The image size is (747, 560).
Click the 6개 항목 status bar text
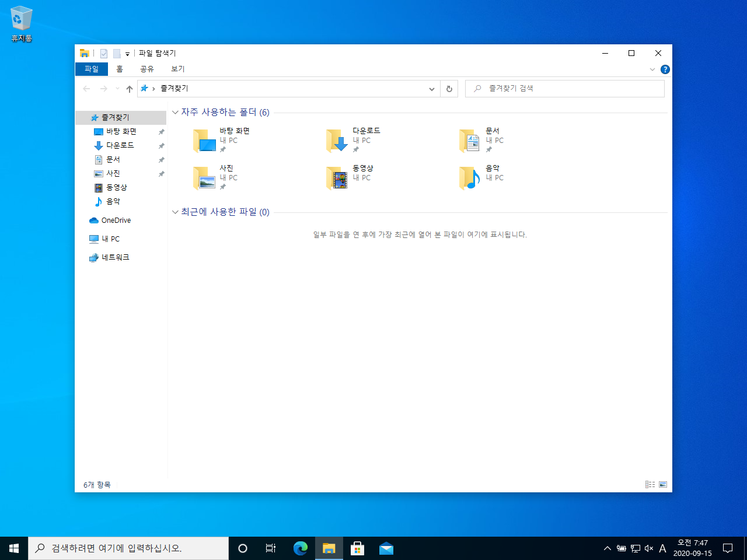point(97,485)
